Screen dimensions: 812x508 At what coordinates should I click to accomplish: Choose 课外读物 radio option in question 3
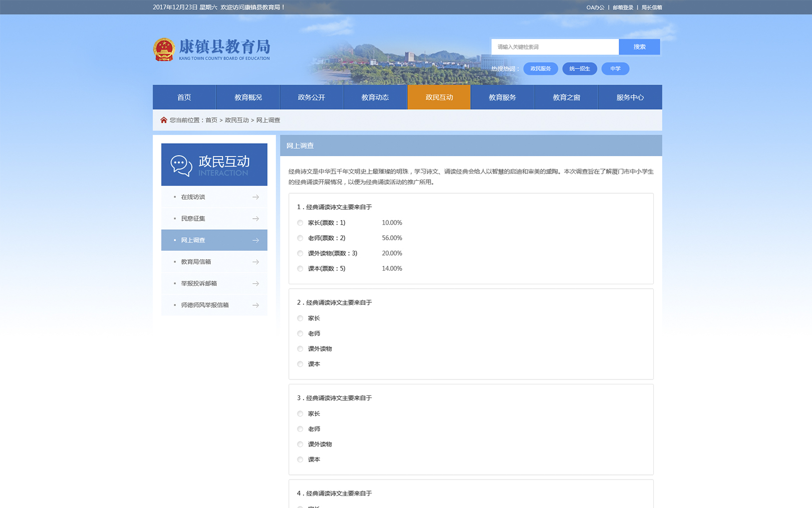pyautogui.click(x=300, y=444)
